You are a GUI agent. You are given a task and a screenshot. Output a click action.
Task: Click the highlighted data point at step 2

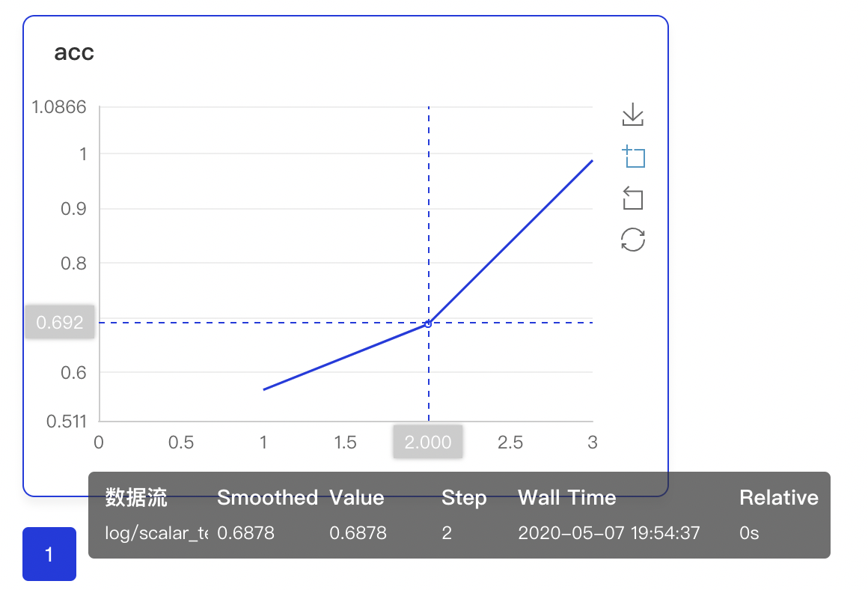(428, 323)
